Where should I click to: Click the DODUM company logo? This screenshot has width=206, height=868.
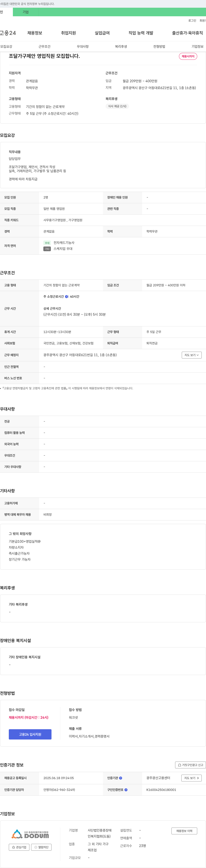(x=30, y=834)
